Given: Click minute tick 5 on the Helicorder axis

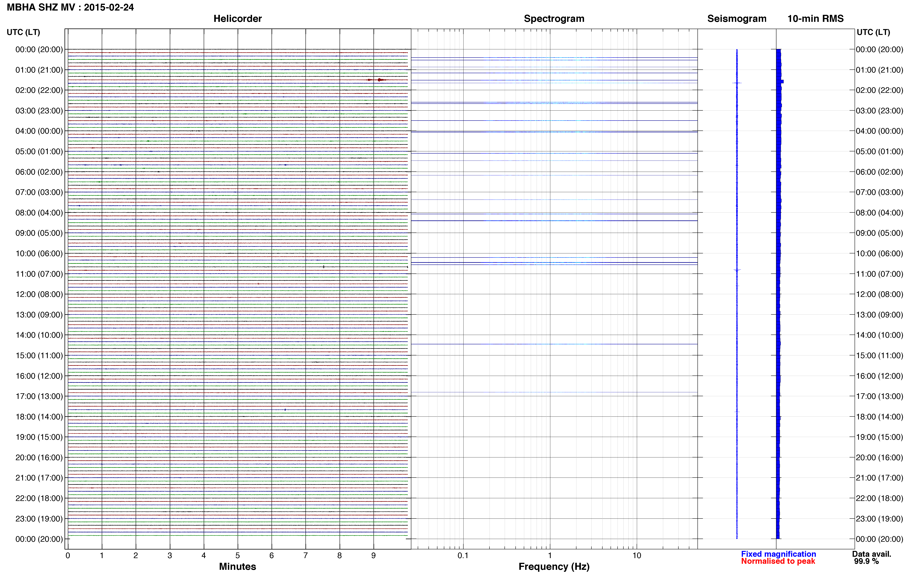Looking at the screenshot, I should (238, 555).
